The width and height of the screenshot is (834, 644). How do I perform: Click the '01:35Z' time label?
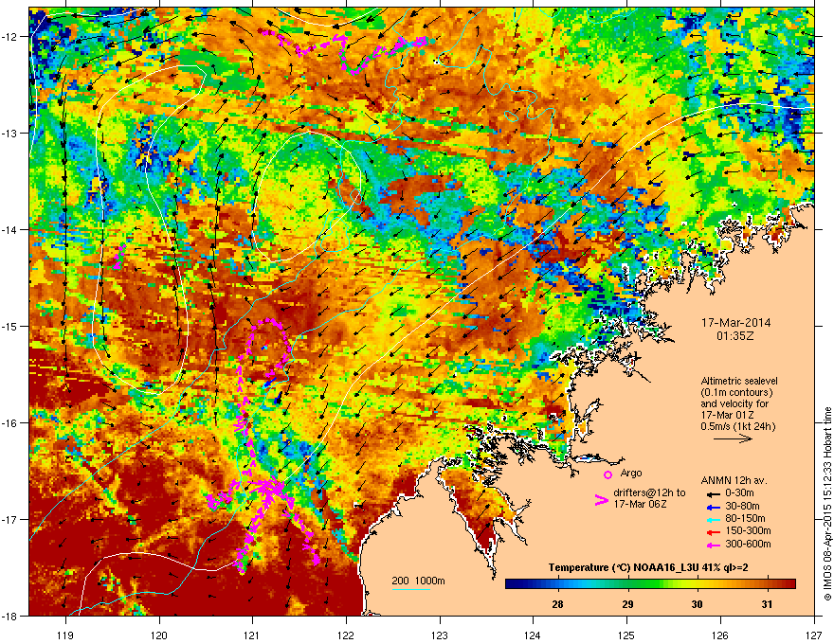coord(735,336)
